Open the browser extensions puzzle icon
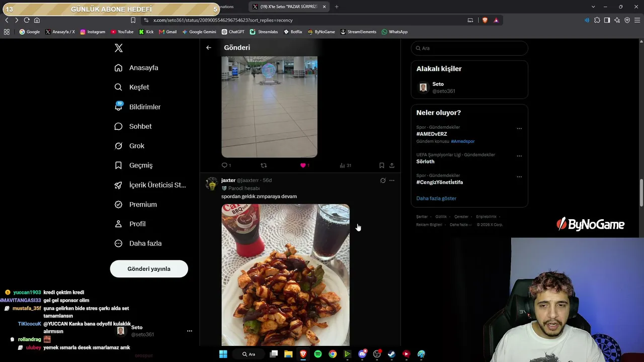Viewport: 644px width, 362px height. (597, 20)
